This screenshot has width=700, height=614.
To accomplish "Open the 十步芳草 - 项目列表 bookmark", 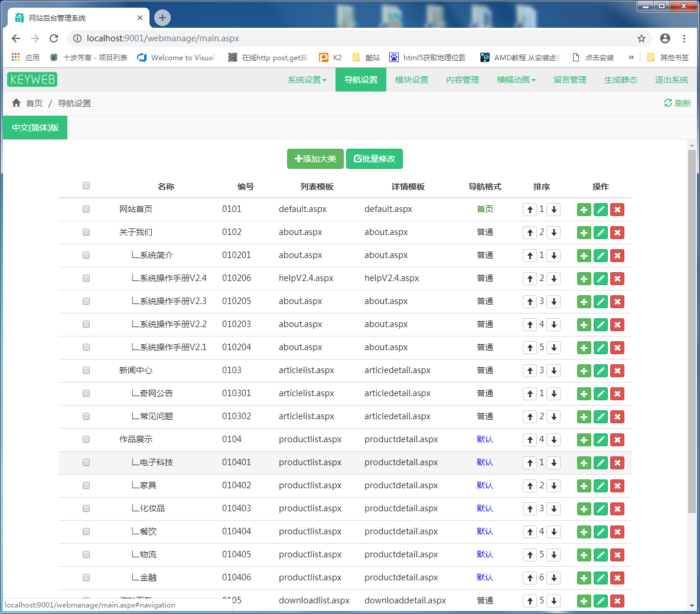I will tap(89, 57).
